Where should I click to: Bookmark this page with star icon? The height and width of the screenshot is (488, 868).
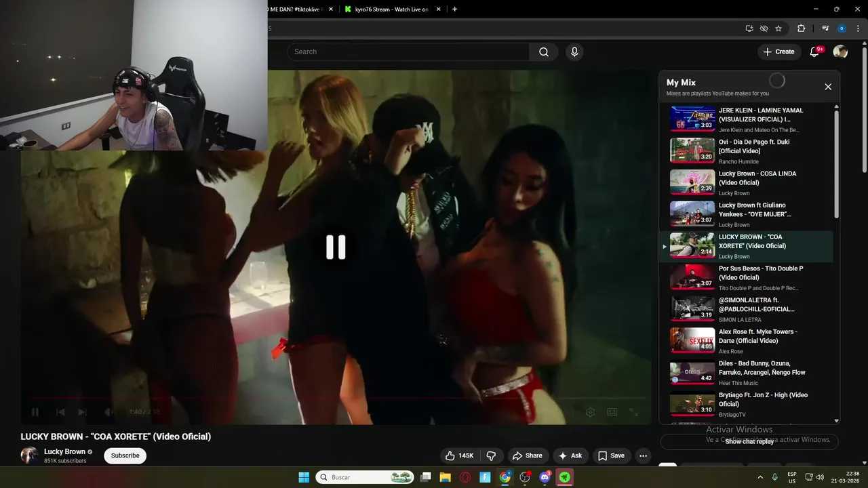[778, 28]
